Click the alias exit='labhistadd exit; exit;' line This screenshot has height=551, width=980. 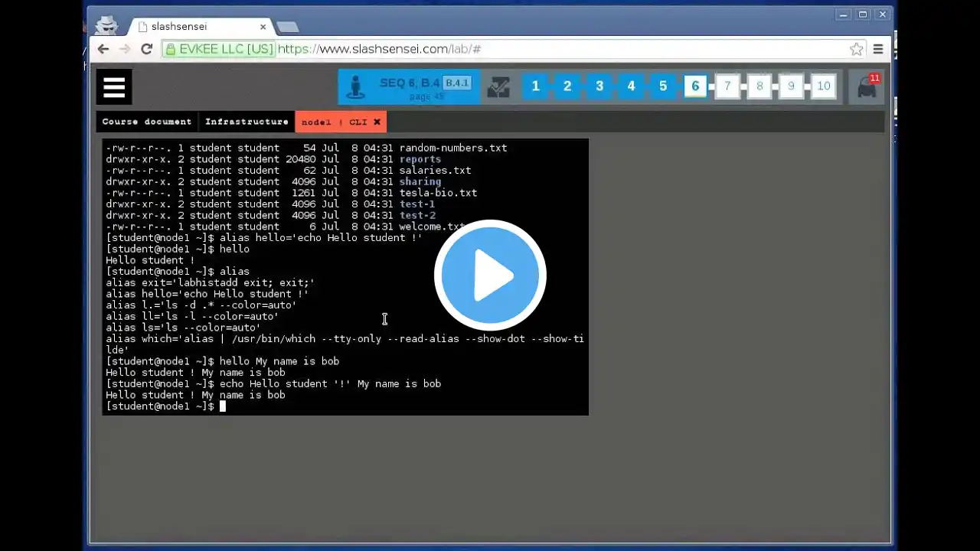coord(211,283)
